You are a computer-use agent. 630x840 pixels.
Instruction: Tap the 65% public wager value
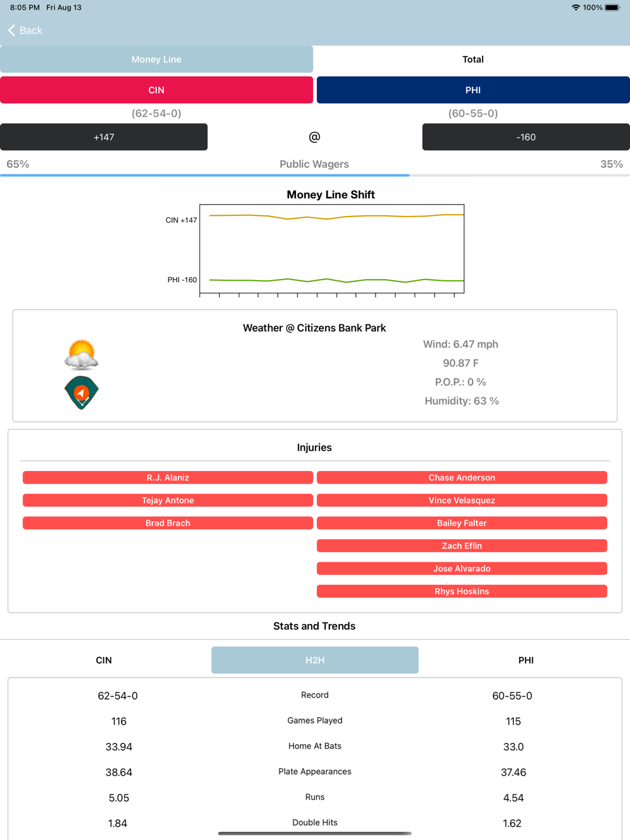pyautogui.click(x=18, y=164)
